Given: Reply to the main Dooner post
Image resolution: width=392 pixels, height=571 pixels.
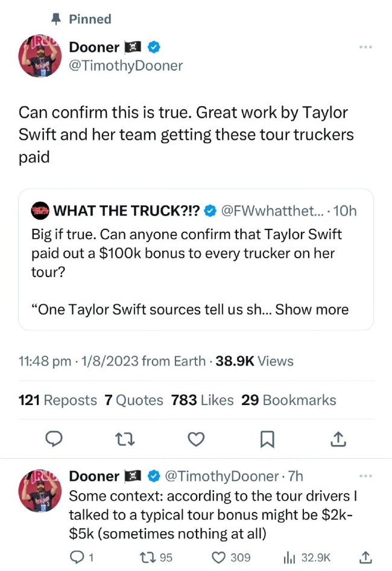Looking at the screenshot, I should click(54, 440).
